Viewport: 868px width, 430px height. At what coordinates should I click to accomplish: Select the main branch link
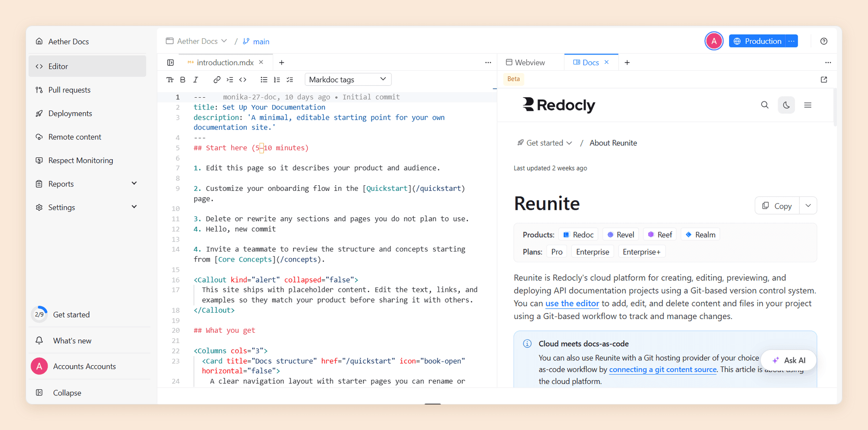[x=256, y=41]
